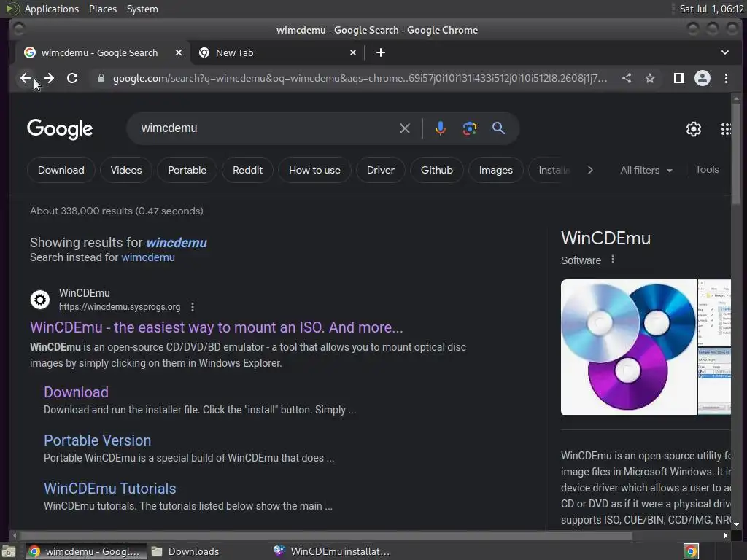Click the corrected wincdemu link
Screen dimensions: 747x560
177,243
